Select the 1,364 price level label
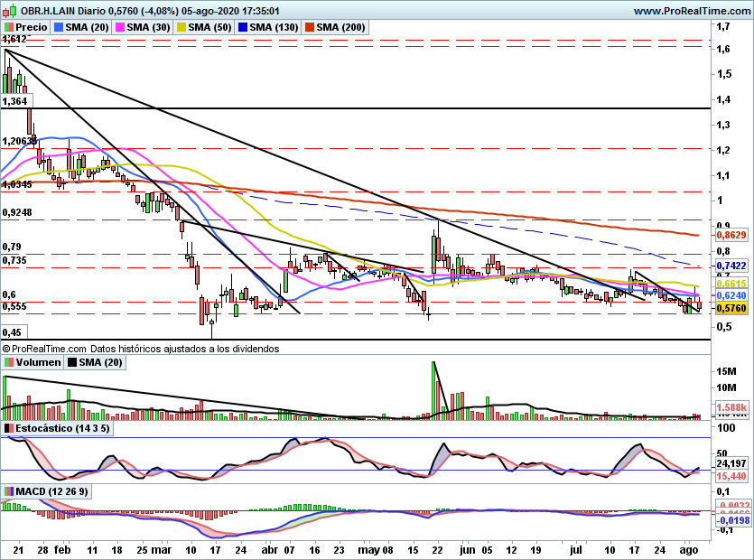 coord(15,103)
